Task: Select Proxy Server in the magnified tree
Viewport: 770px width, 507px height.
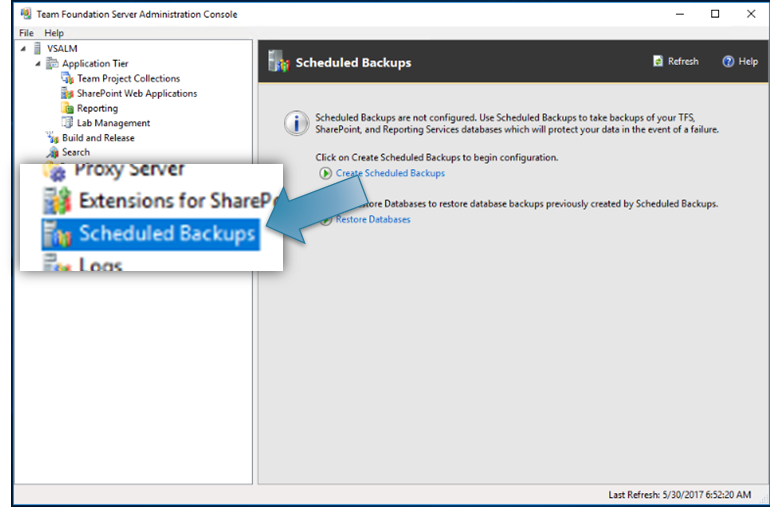Action: (128, 170)
